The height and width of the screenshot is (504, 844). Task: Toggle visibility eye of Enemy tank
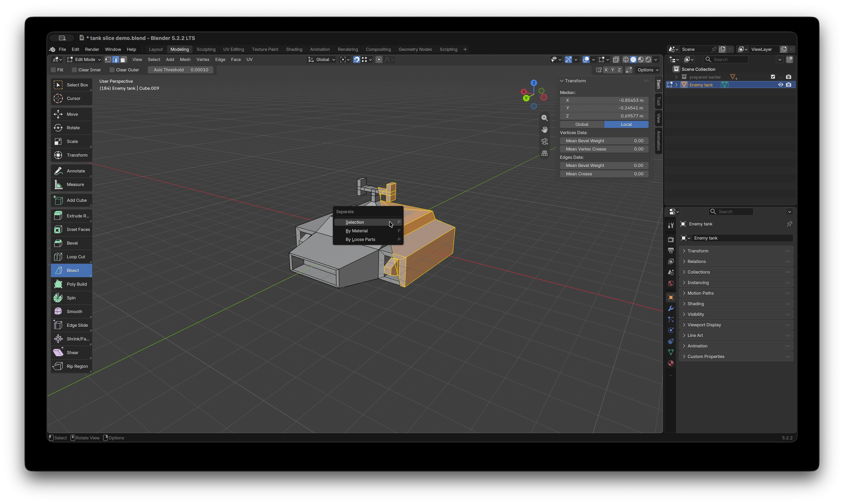point(780,85)
